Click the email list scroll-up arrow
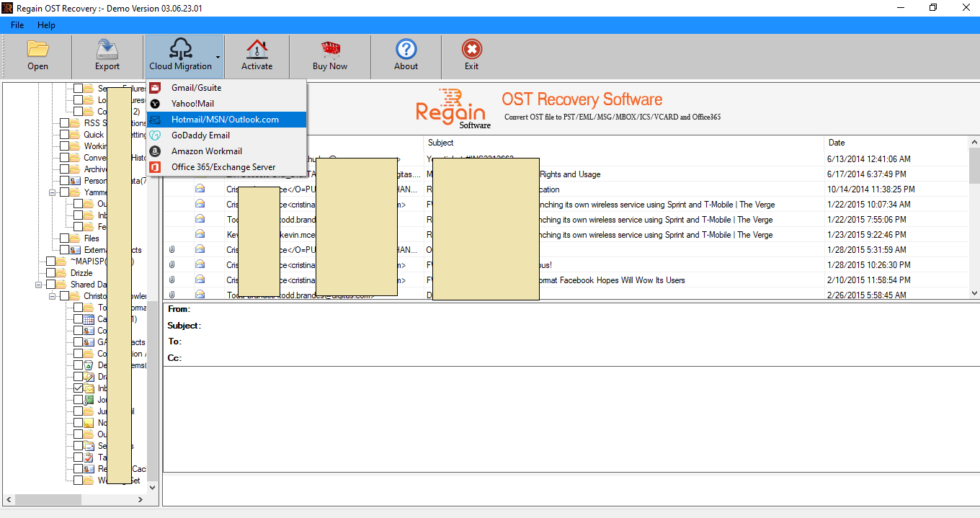Screen dimensions: 980x518 click(974, 142)
